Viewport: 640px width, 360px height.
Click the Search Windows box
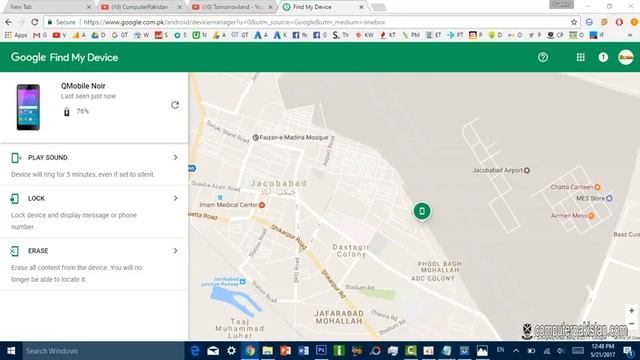click(x=102, y=351)
